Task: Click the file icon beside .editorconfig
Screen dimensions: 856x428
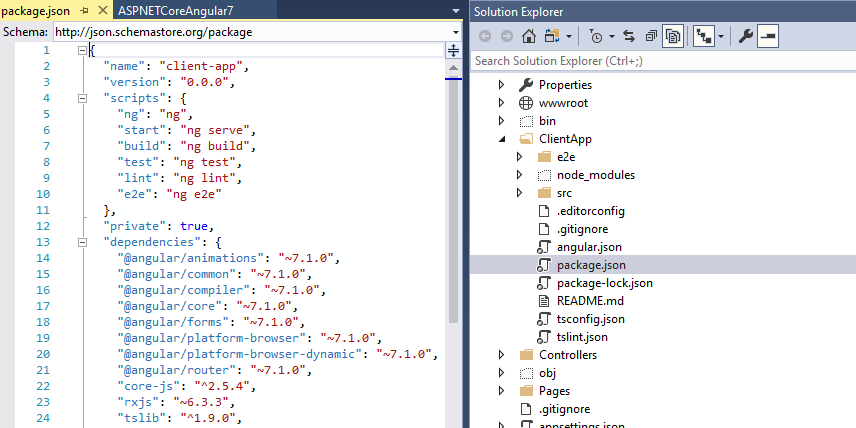Action: click(543, 211)
